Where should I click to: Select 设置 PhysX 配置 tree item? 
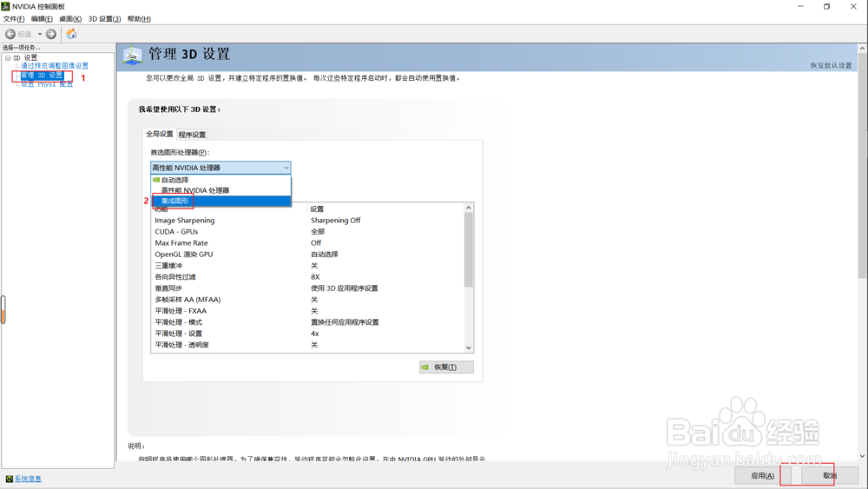tap(47, 84)
